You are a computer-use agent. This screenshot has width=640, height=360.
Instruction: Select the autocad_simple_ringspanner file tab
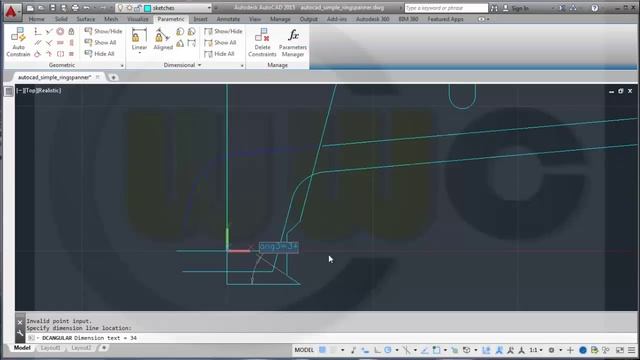[54, 77]
